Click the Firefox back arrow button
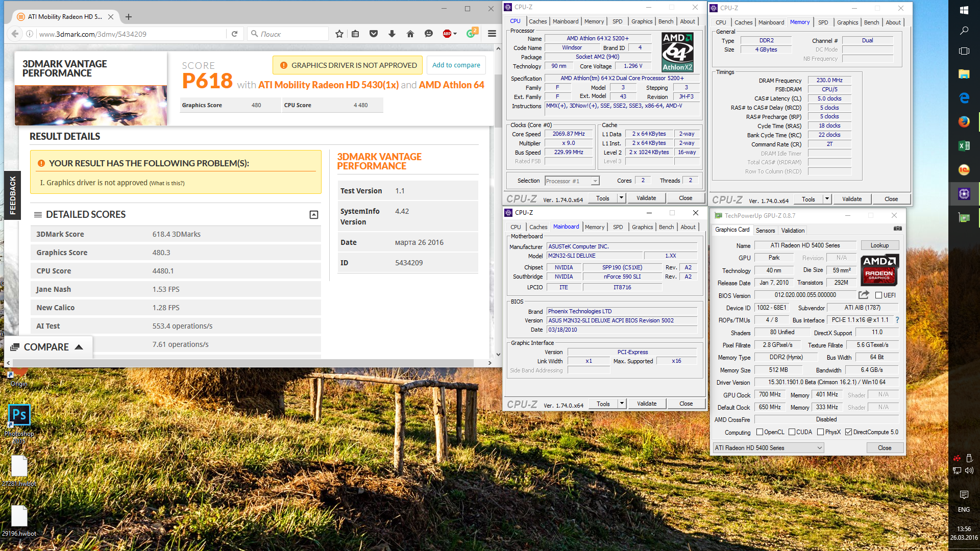 click(15, 34)
